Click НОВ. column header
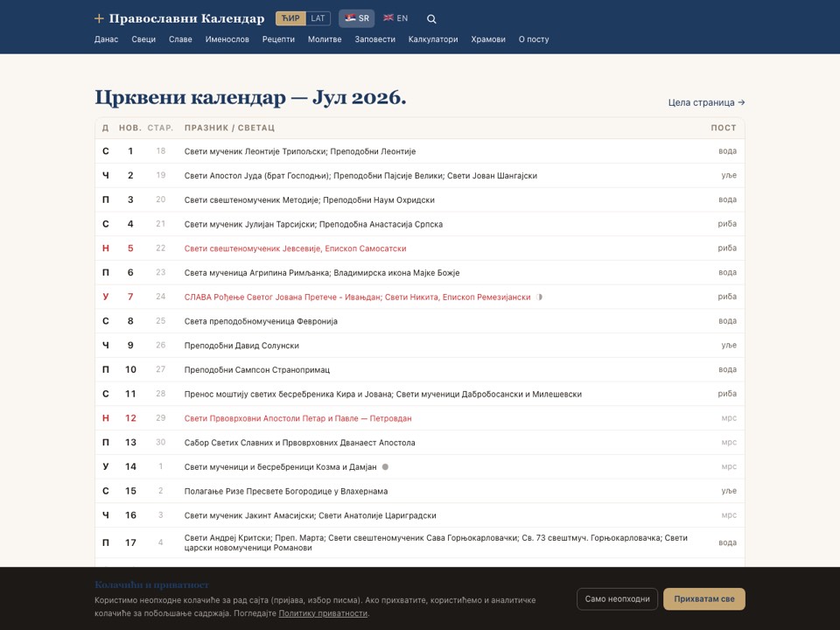The height and width of the screenshot is (630, 840). (130, 128)
